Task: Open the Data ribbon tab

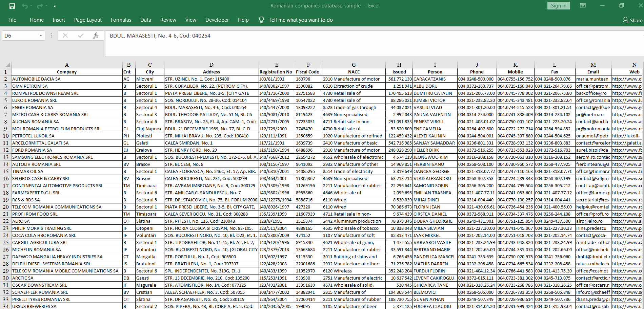Action: pyautogui.click(x=146, y=20)
